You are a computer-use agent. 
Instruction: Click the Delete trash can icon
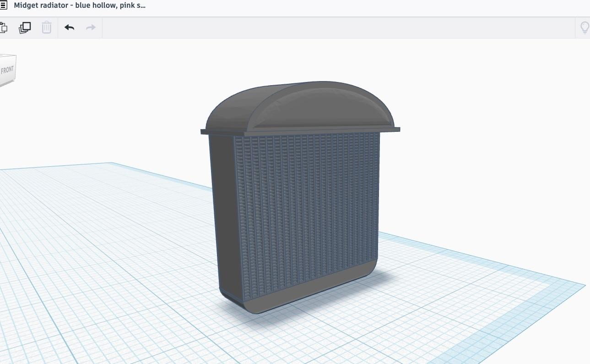pos(47,27)
